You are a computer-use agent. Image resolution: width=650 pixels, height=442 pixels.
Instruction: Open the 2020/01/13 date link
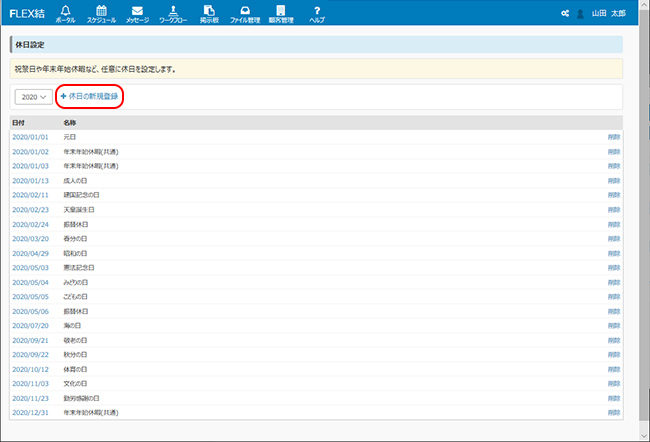click(30, 181)
